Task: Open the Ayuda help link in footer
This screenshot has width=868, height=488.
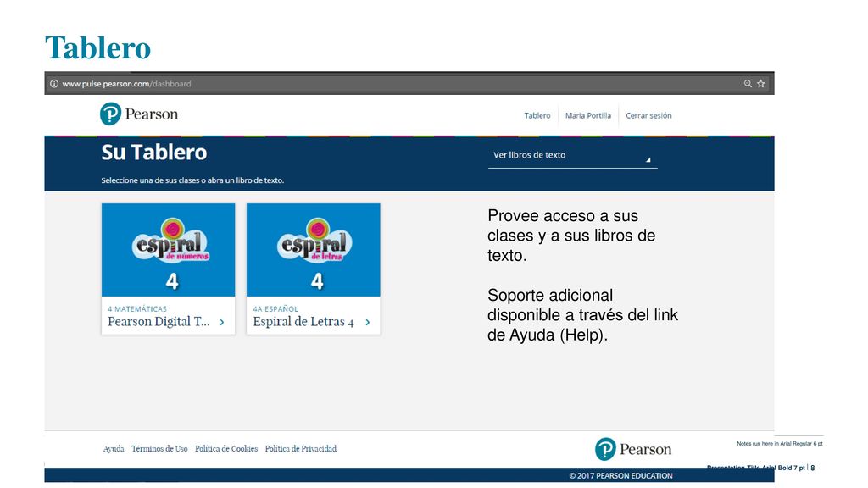Action: coord(114,449)
